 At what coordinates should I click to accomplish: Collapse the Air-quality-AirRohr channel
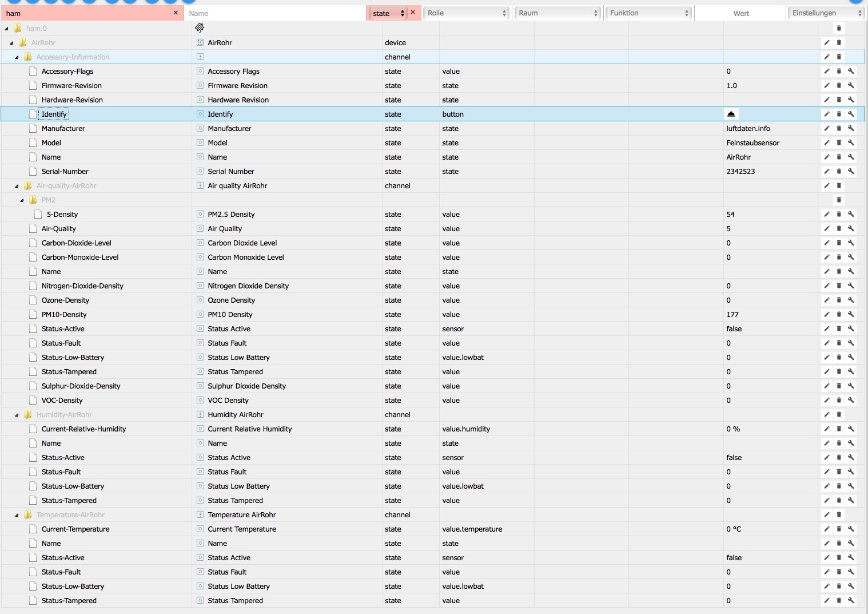tap(17, 185)
